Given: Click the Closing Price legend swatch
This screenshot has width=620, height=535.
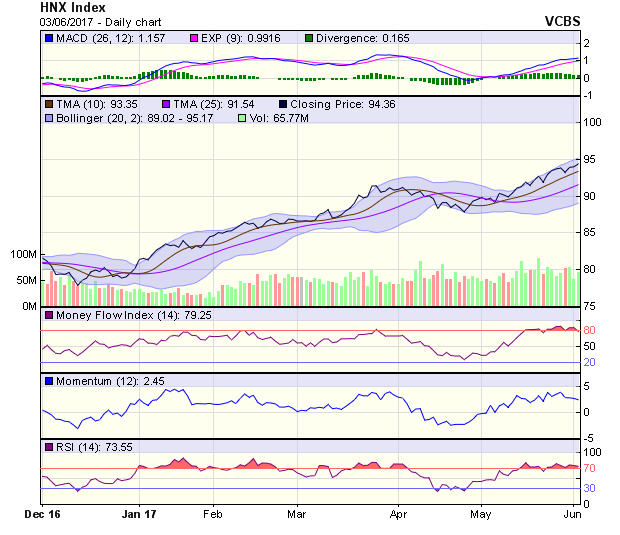Looking at the screenshot, I should coord(284,103).
